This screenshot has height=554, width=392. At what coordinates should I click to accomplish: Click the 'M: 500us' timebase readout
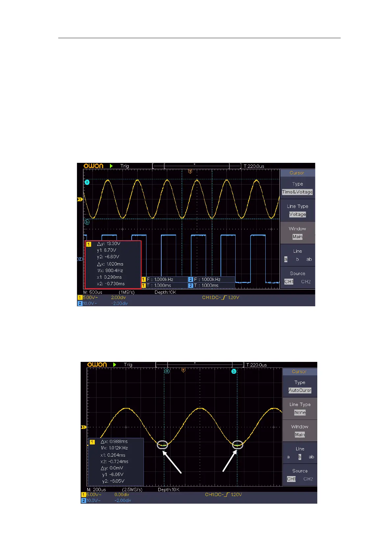[93, 292]
